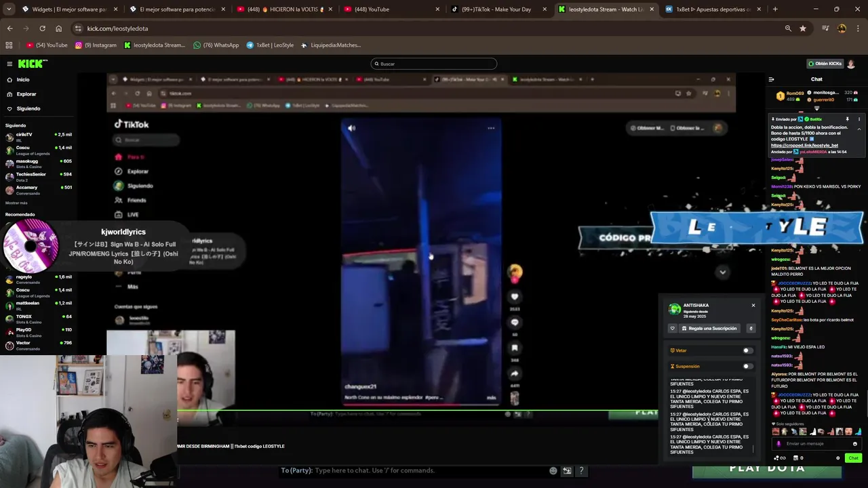Open TONGX recommended channel
Viewport: 868px width, 488px height.
click(38, 319)
